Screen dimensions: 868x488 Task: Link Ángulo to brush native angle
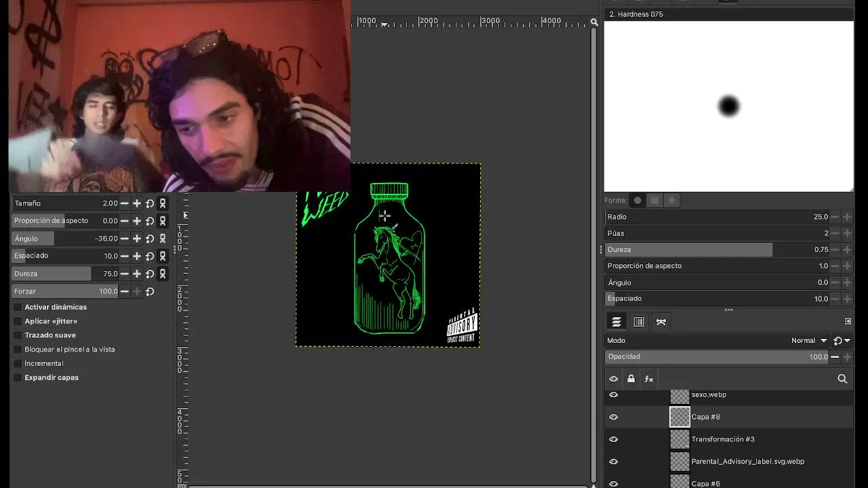pos(163,239)
